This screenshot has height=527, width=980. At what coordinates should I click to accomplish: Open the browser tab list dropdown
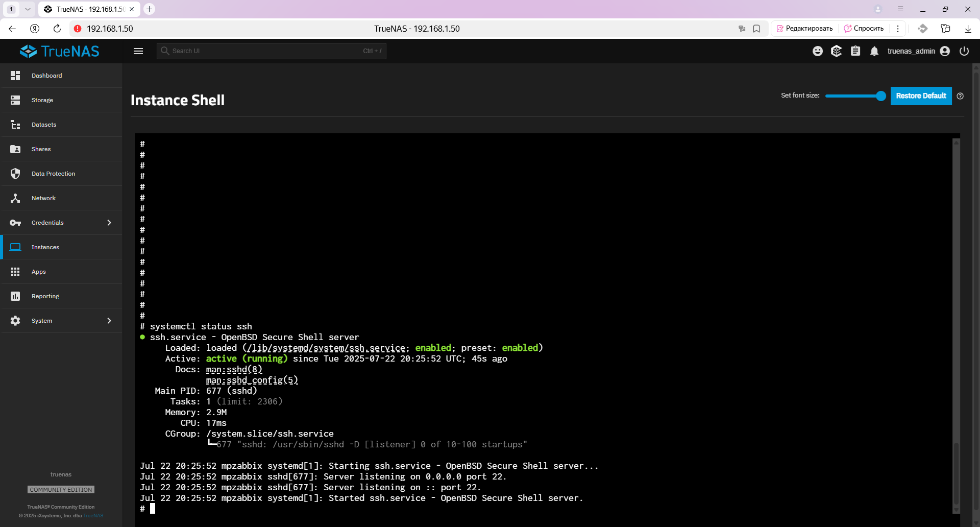point(28,9)
